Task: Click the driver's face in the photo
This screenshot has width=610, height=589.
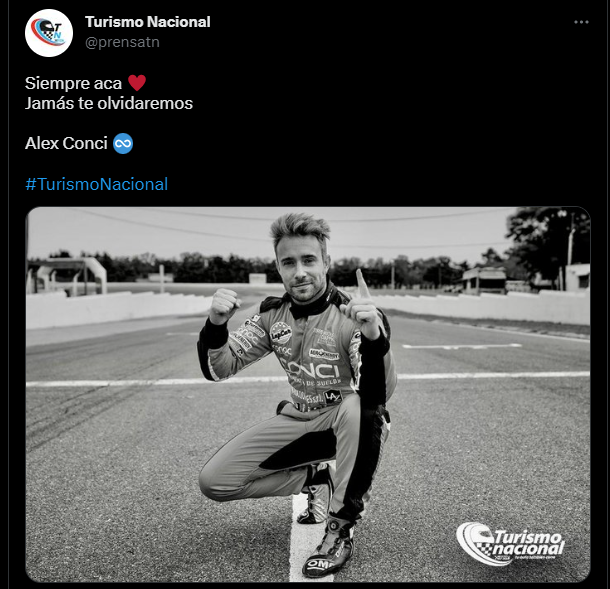Action: [301, 268]
